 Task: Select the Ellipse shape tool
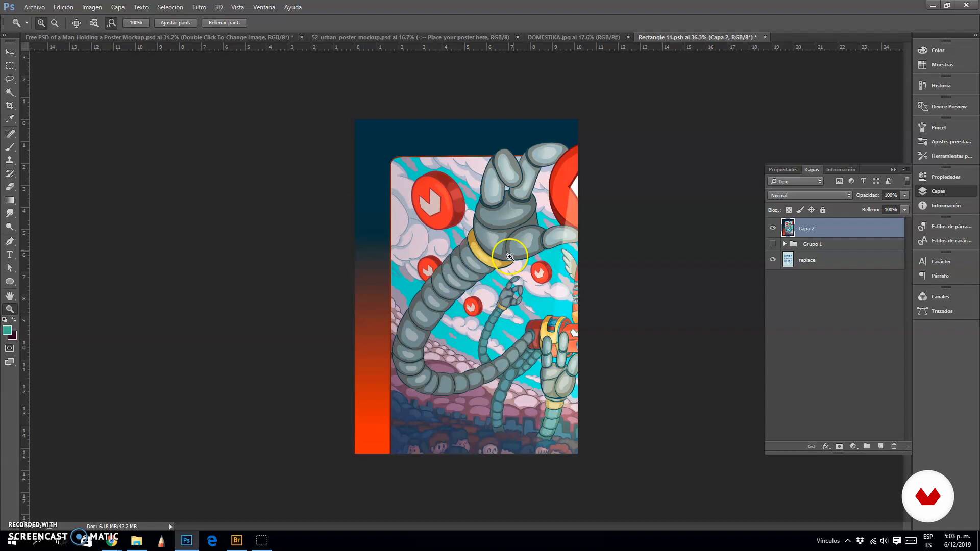[x=10, y=281]
